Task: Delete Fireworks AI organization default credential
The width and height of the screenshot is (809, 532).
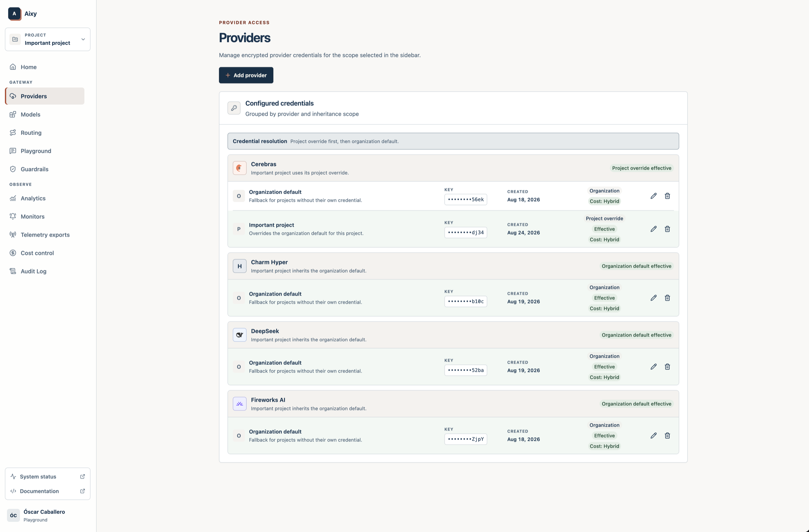Action: click(x=667, y=436)
